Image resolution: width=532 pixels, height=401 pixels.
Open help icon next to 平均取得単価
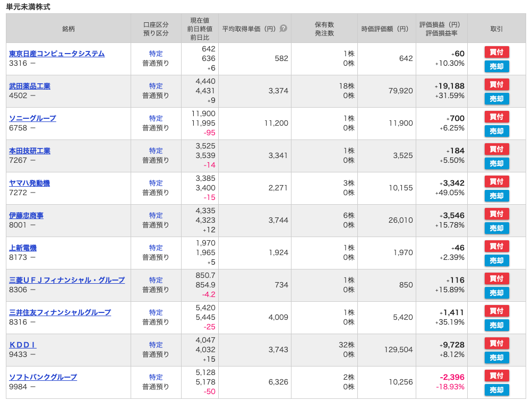coord(283,29)
